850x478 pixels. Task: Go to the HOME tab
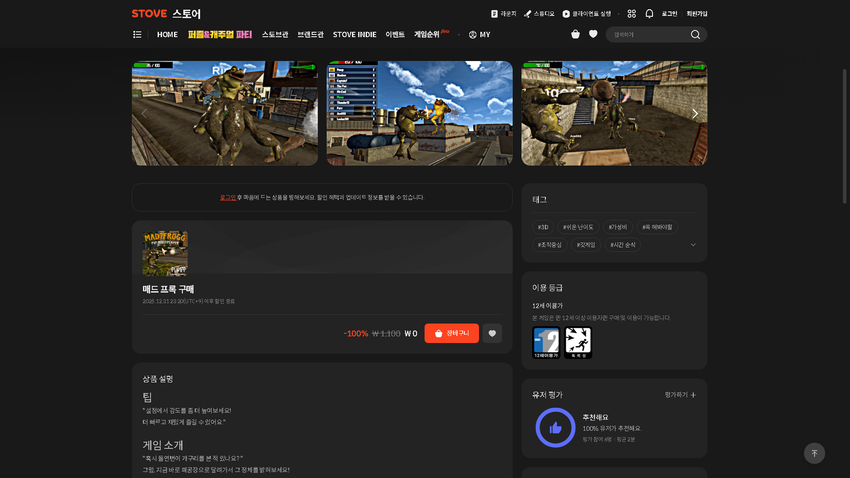[x=167, y=35]
